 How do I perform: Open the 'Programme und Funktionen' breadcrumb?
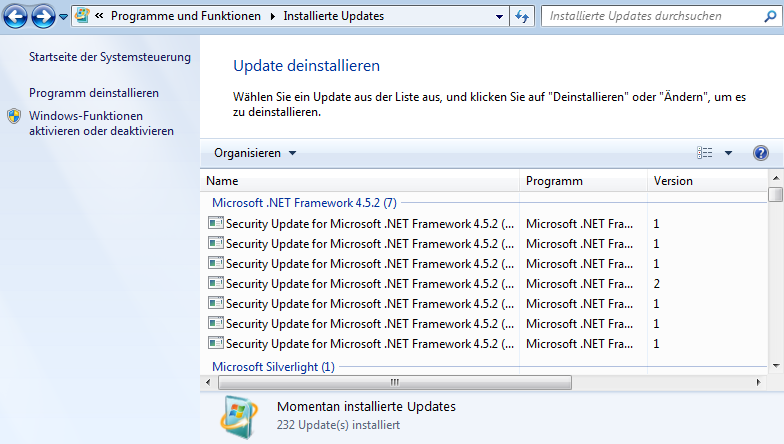pyautogui.click(x=186, y=16)
